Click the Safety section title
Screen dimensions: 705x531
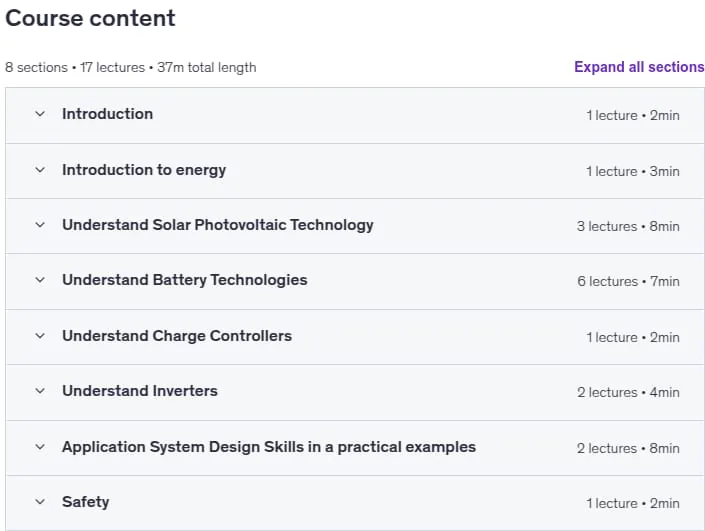coord(85,502)
